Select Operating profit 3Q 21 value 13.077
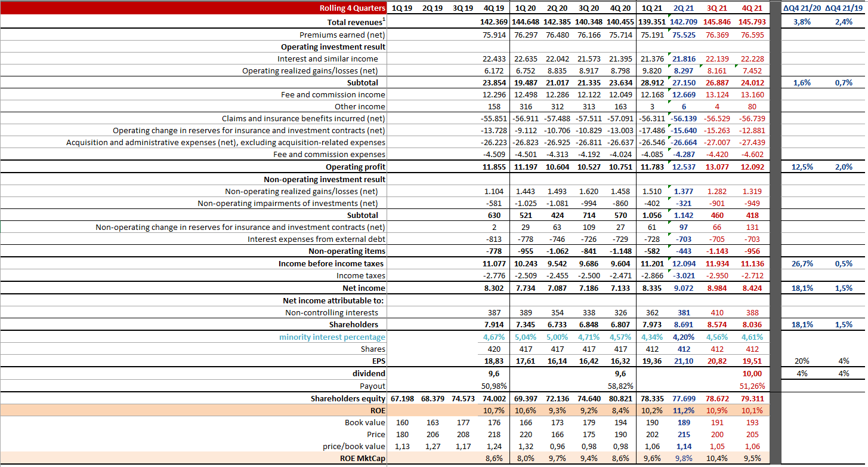Image resolution: width=868 pixels, height=467 pixels. [x=717, y=167]
